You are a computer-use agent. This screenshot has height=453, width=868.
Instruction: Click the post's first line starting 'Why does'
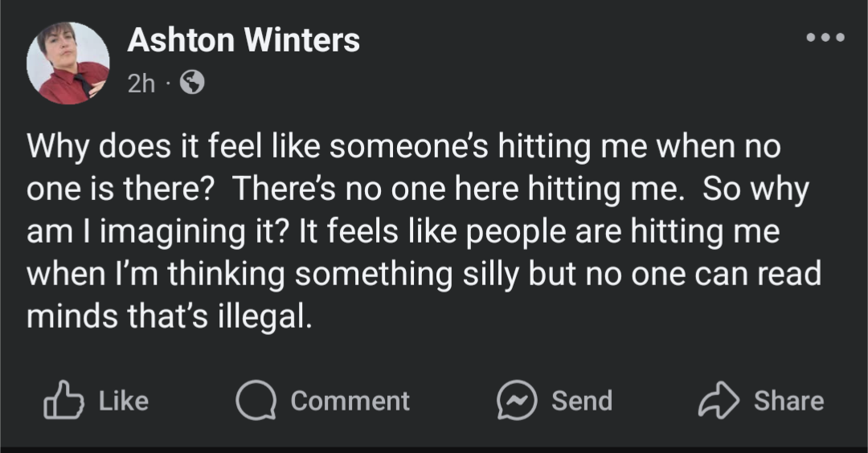403,146
